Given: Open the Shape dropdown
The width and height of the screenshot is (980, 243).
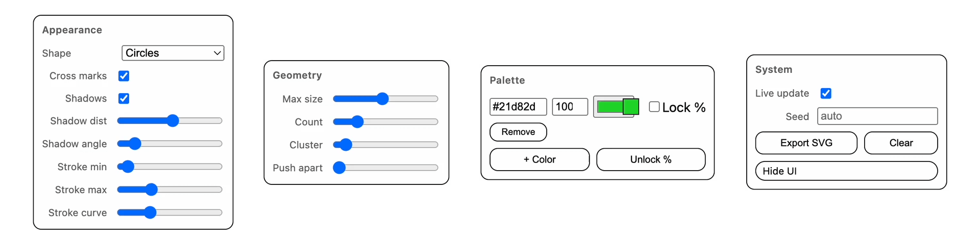Looking at the screenshot, I should [x=173, y=53].
